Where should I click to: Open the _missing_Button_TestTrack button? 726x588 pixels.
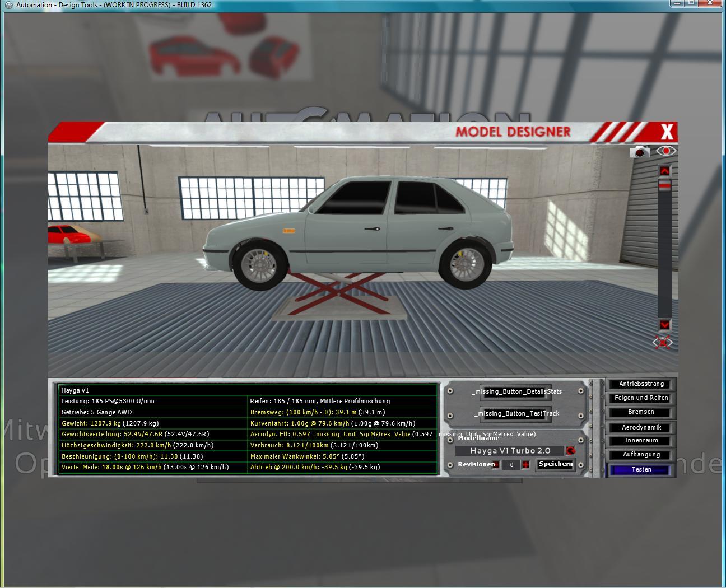pos(516,413)
